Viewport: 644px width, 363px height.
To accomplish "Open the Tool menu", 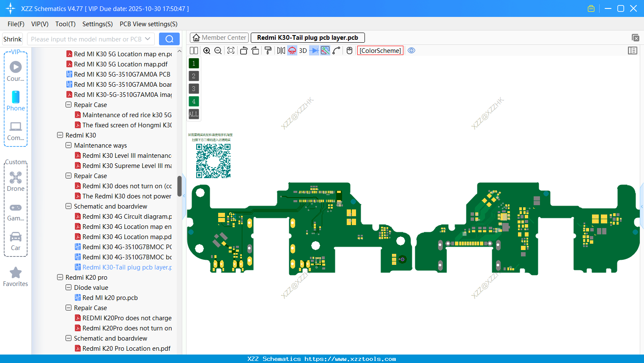I will click(x=65, y=24).
